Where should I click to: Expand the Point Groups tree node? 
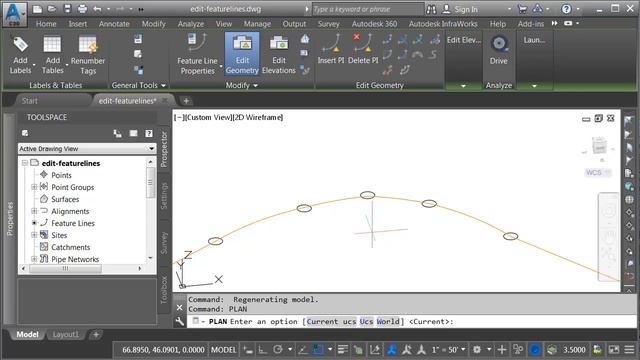point(34,187)
